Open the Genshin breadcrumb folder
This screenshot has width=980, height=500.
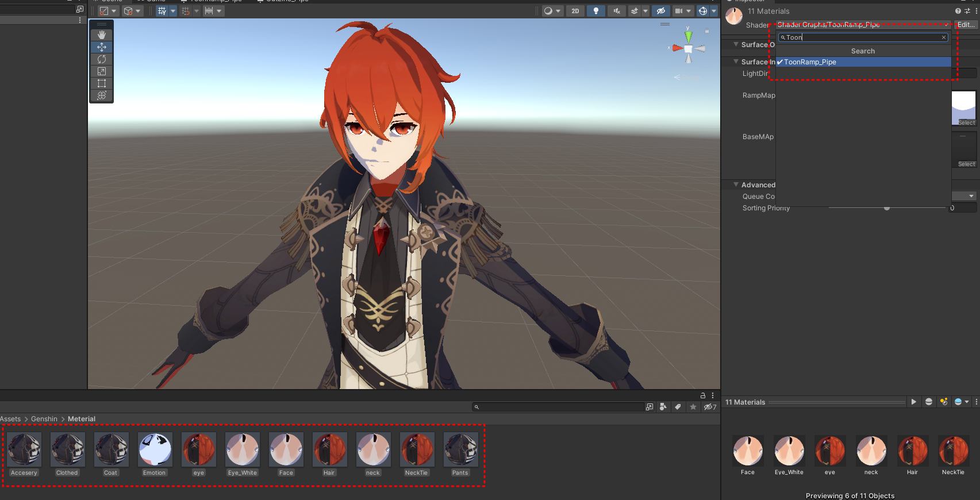click(44, 419)
